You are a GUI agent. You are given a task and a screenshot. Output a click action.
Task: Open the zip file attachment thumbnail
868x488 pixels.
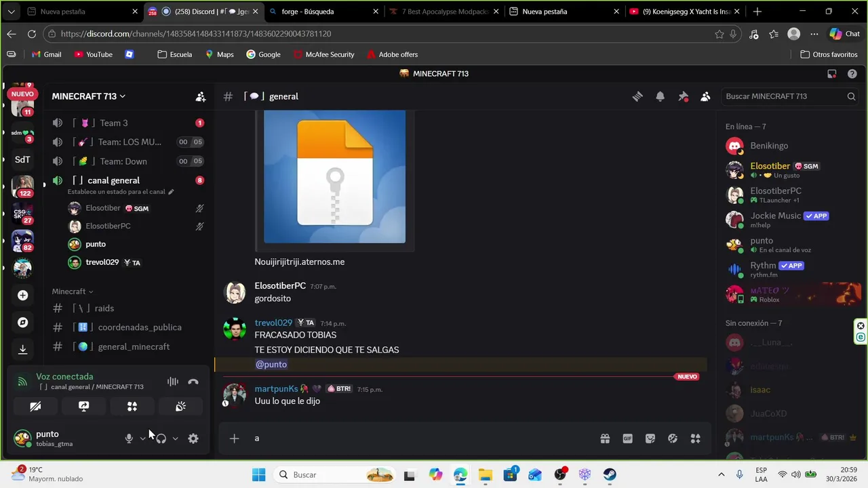pyautogui.click(x=334, y=176)
